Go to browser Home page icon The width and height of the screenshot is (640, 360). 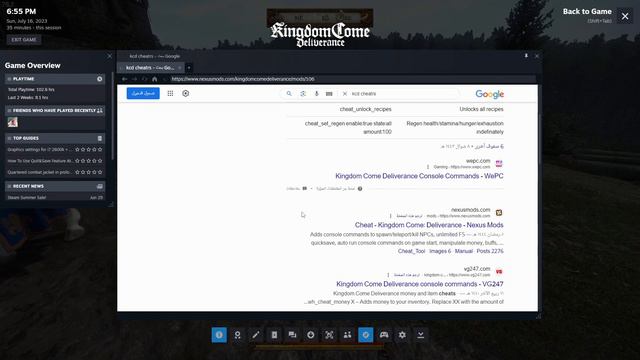(155, 79)
